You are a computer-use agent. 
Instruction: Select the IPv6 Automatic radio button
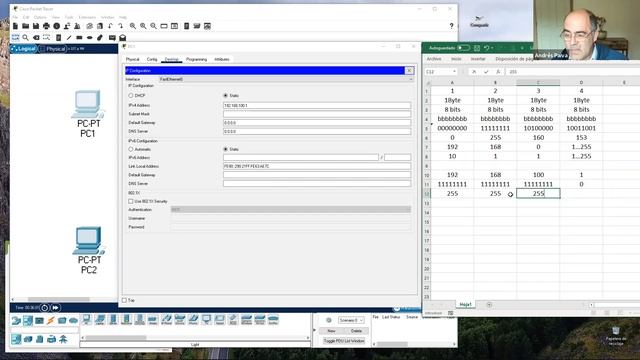click(x=131, y=149)
